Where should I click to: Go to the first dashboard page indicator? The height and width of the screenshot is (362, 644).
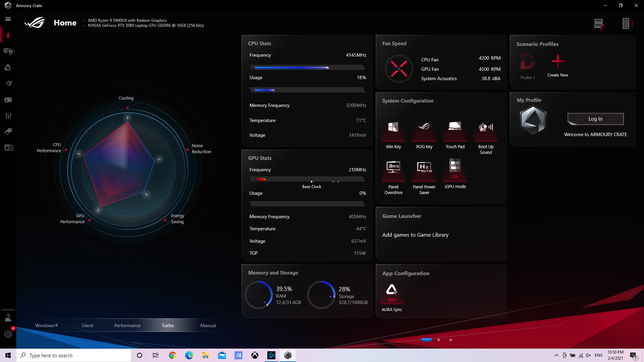point(426,340)
